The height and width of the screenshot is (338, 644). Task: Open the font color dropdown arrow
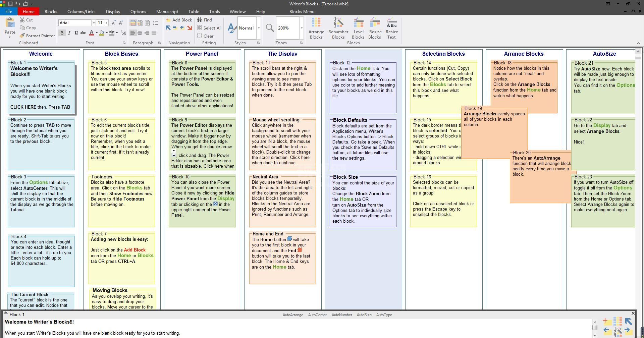click(97, 33)
